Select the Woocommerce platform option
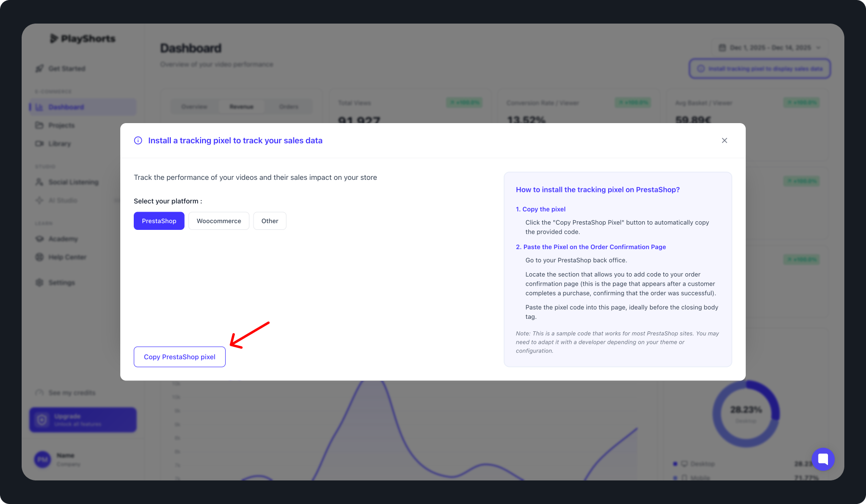 coord(218,221)
